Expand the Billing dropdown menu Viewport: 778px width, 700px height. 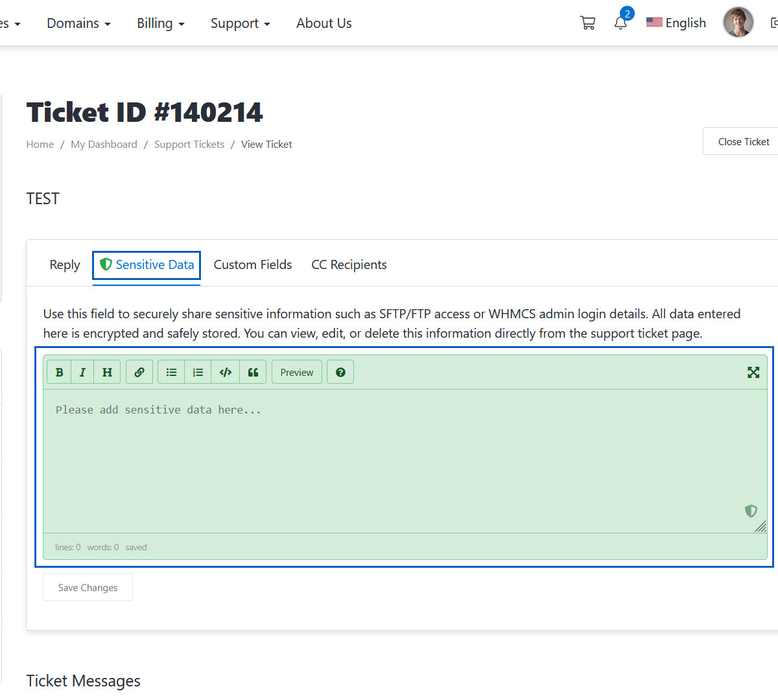click(160, 23)
